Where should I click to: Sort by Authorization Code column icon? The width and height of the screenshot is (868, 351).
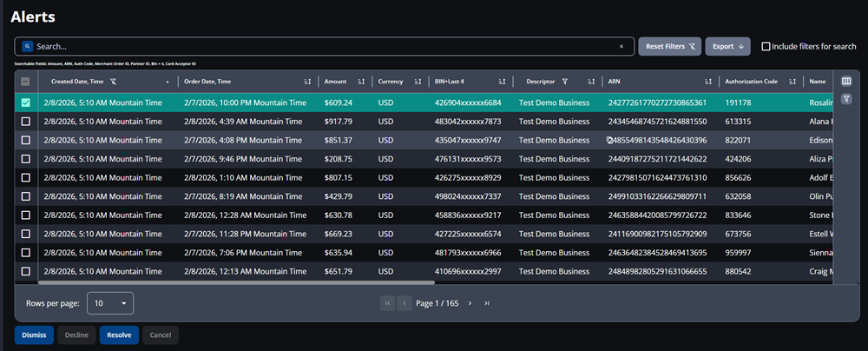coord(792,82)
